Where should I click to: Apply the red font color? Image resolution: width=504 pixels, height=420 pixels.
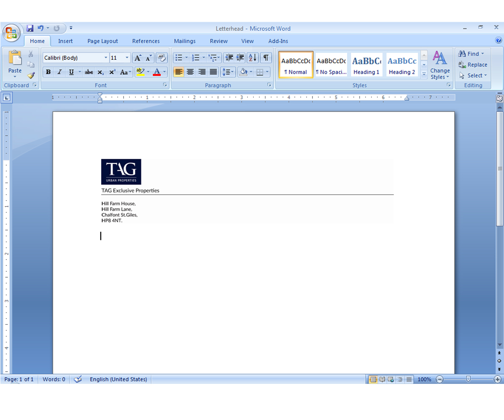(x=157, y=72)
